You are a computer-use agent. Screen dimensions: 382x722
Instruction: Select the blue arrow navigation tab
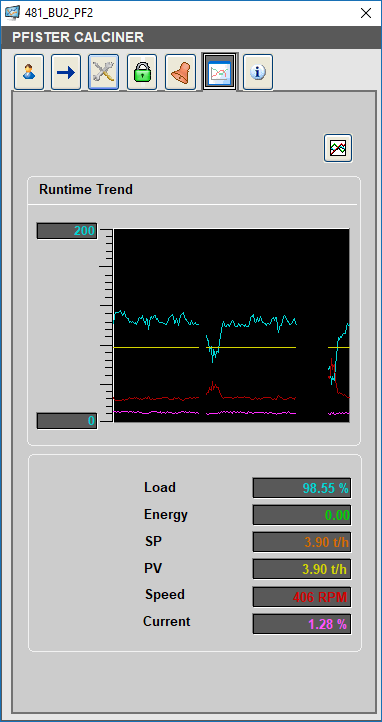point(66,72)
